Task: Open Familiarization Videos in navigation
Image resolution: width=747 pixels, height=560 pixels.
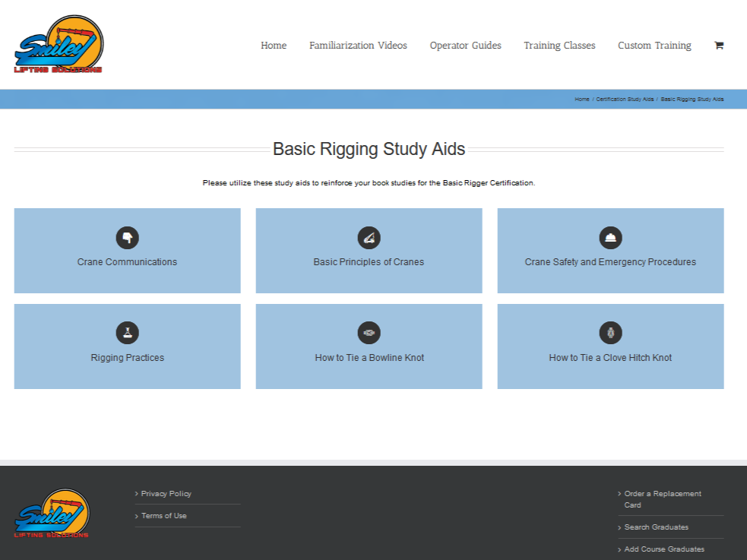Action: (x=358, y=46)
